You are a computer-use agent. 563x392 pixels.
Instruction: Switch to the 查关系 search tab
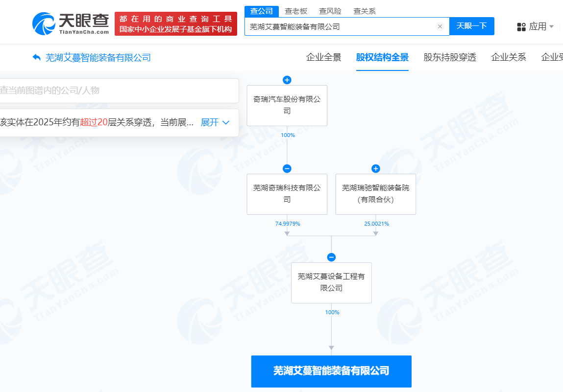[365, 11]
